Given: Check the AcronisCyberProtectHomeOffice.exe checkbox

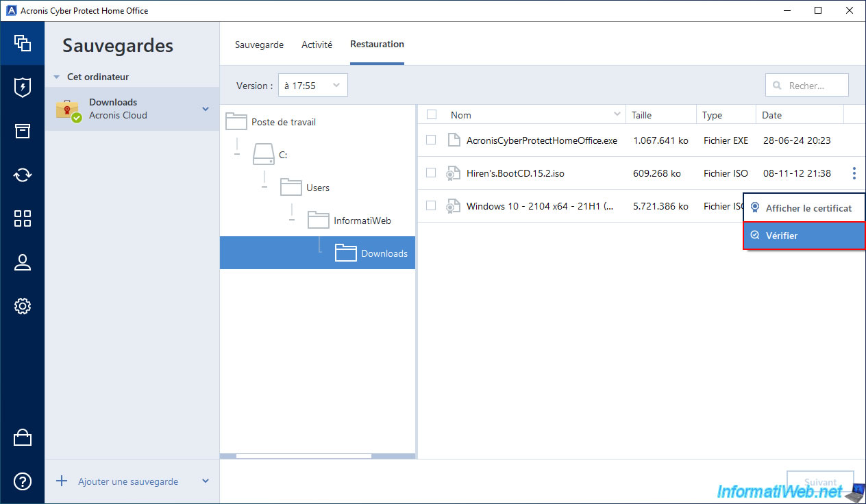Looking at the screenshot, I should (x=431, y=140).
